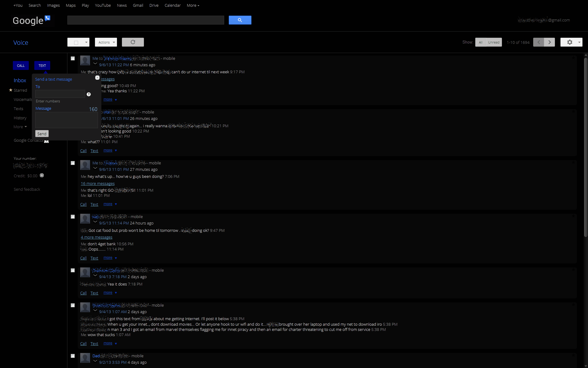Go to the previous page of messages

[538, 42]
